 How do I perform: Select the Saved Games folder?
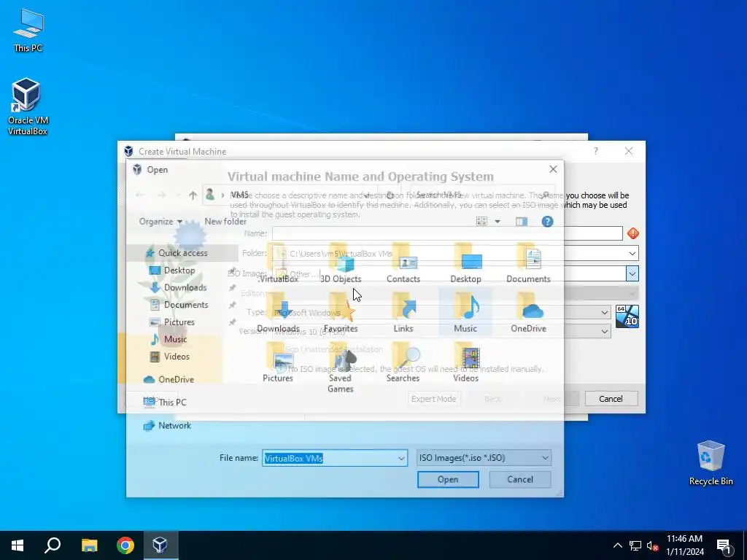[x=340, y=368]
